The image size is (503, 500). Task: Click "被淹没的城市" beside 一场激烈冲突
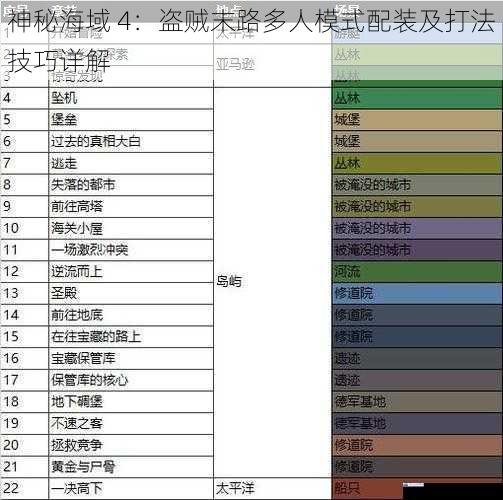pos(417,250)
